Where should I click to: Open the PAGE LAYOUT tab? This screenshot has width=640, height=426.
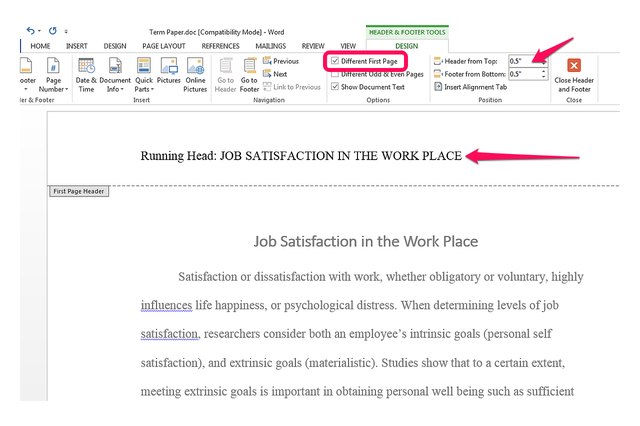[164, 46]
